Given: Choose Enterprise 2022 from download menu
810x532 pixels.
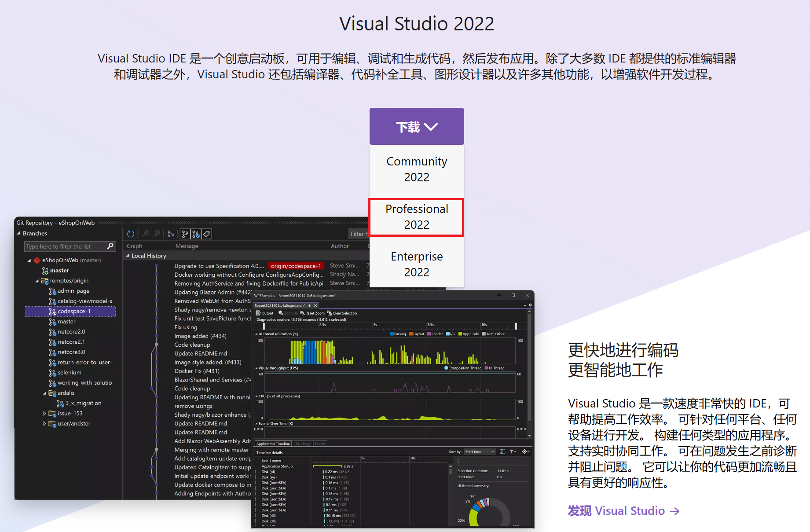Looking at the screenshot, I should click(x=417, y=264).
